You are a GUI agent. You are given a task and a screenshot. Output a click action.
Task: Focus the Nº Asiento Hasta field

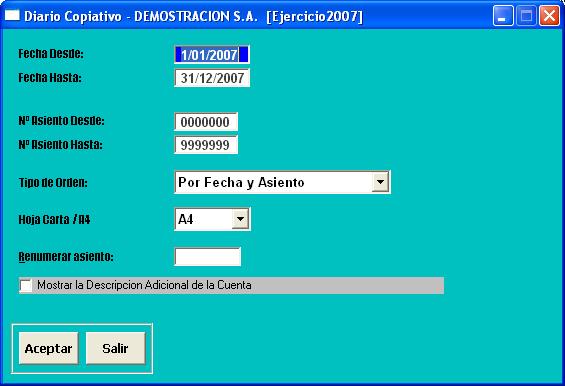pos(206,145)
